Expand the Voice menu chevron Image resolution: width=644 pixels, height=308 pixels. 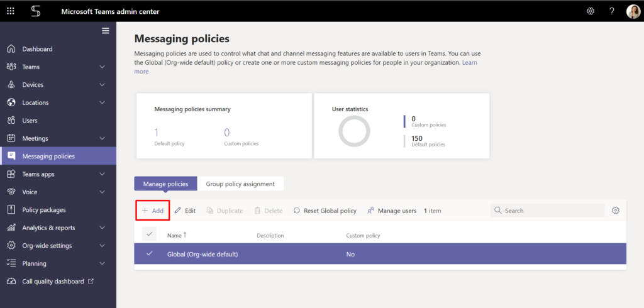103,192
